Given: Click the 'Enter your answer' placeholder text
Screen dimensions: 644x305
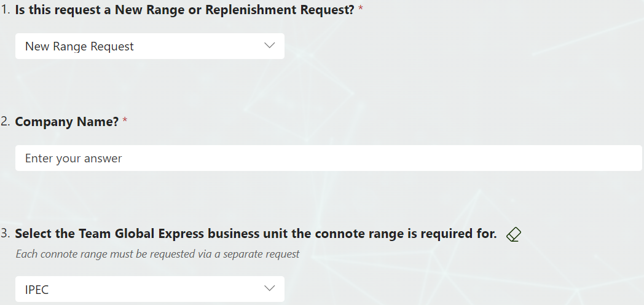Looking at the screenshot, I should pos(74,158).
